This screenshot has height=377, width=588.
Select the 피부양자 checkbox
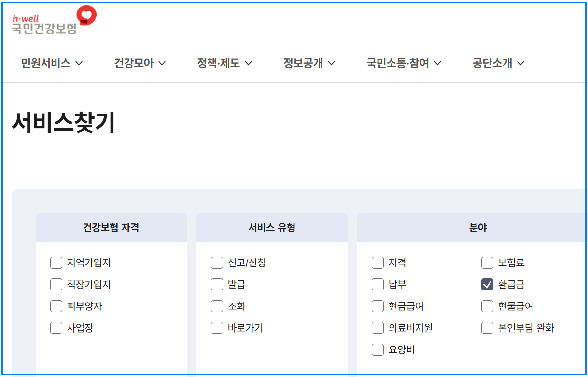coord(56,306)
